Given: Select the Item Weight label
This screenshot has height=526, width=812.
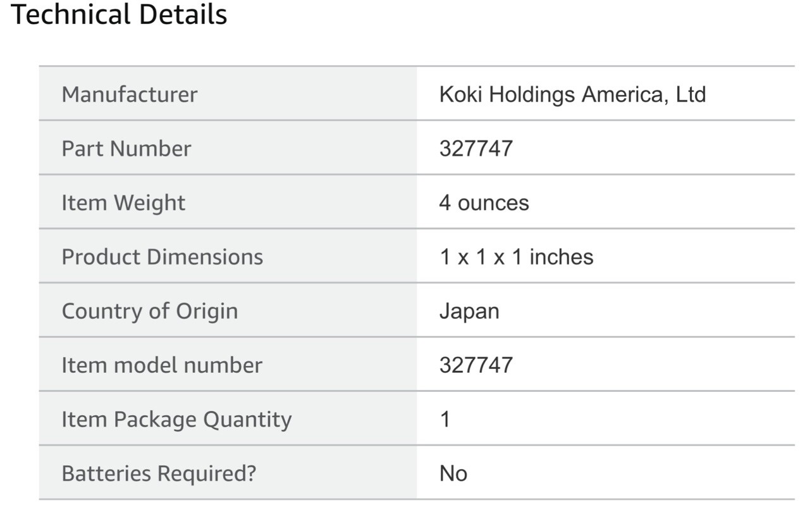Looking at the screenshot, I should pyautogui.click(x=123, y=203).
